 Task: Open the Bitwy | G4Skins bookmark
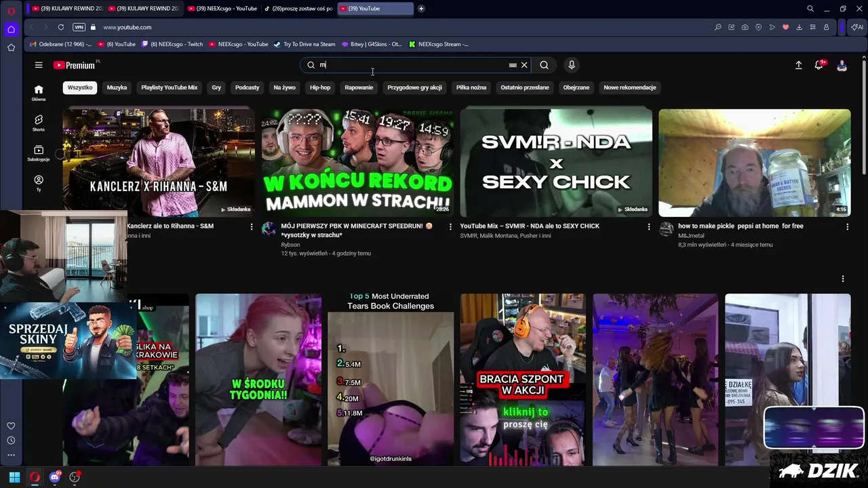(x=372, y=44)
